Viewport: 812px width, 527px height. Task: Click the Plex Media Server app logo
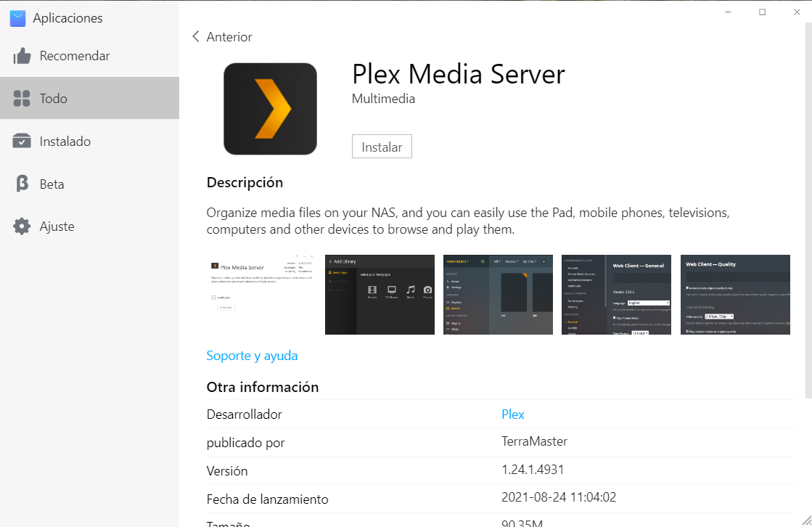(271, 109)
